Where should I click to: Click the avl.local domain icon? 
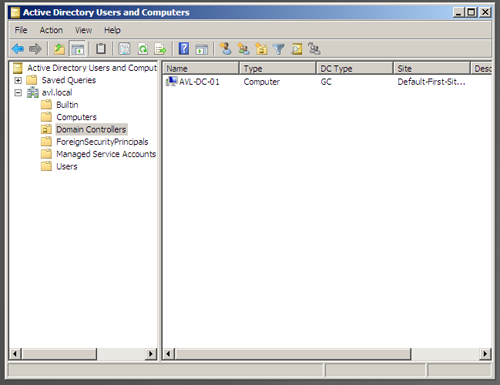(x=33, y=92)
